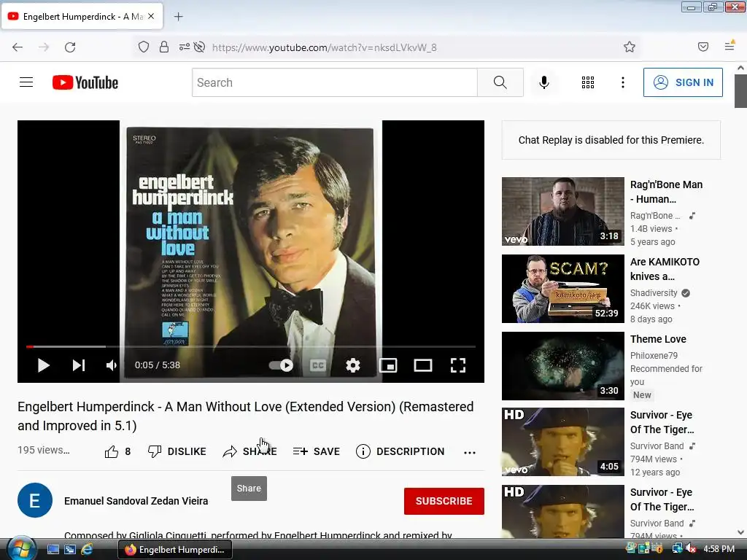Image resolution: width=747 pixels, height=560 pixels.
Task: Open channel avatar letter E
Action: (x=35, y=500)
